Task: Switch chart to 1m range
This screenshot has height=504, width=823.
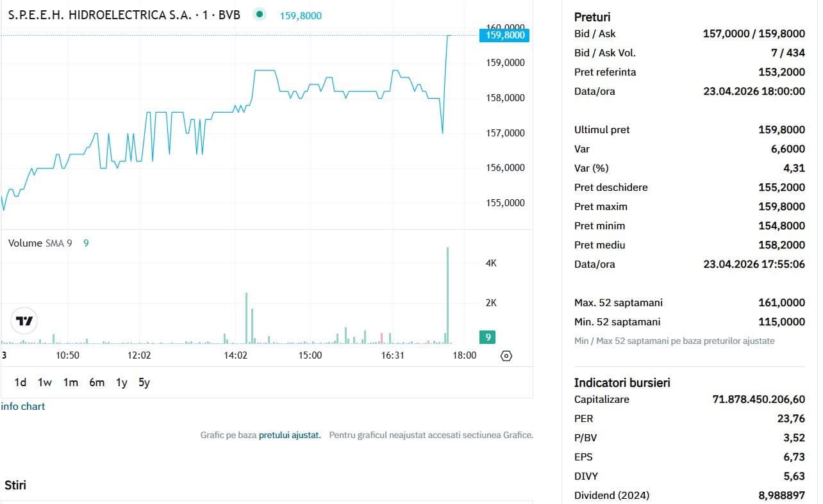Action: click(x=71, y=382)
